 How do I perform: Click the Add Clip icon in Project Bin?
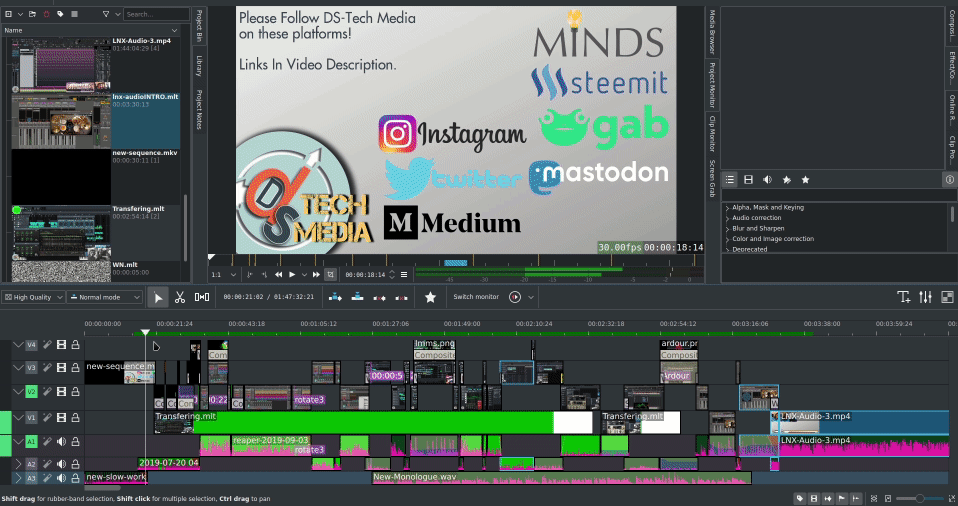point(9,13)
